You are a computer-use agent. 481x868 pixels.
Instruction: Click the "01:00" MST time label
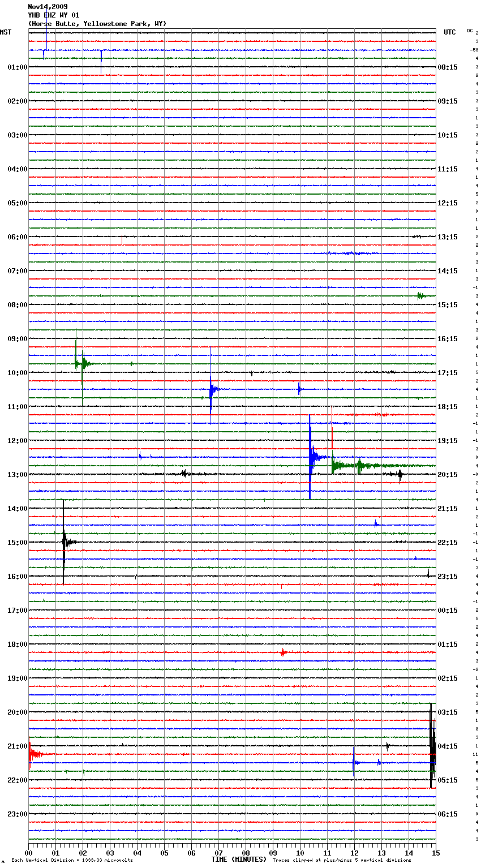pyautogui.click(x=17, y=67)
